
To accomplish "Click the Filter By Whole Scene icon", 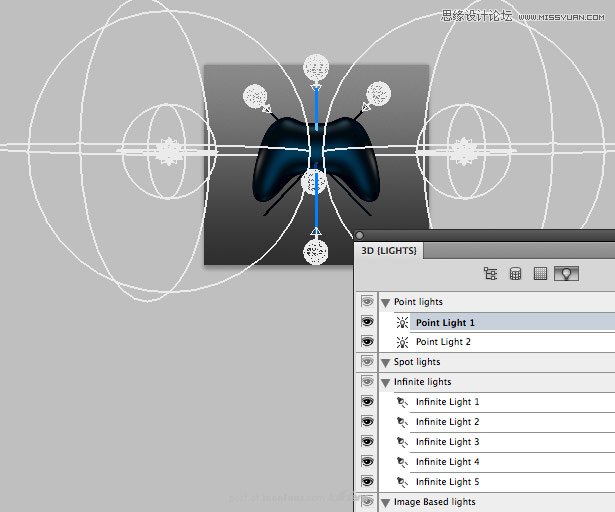I will [x=490, y=273].
